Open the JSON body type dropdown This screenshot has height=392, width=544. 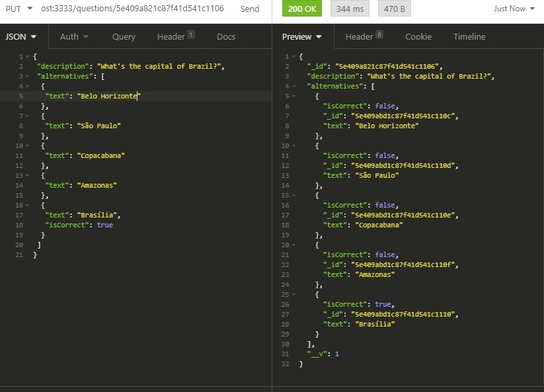(20, 37)
